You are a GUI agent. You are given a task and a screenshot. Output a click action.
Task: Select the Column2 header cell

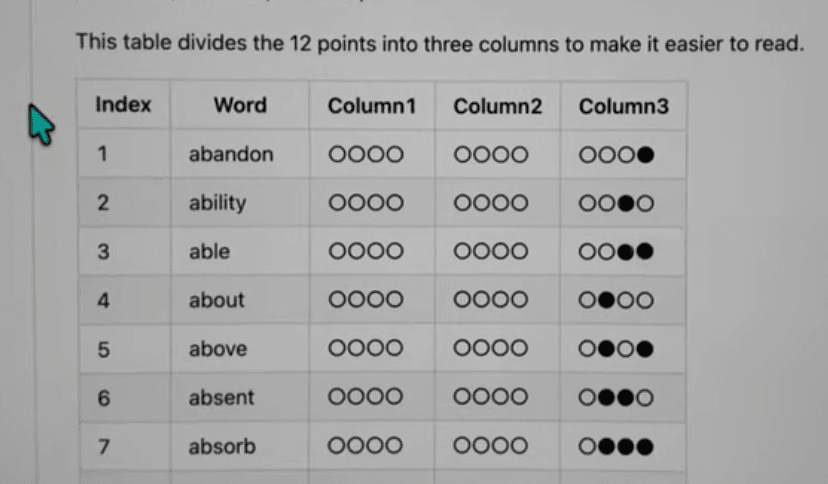click(x=498, y=106)
